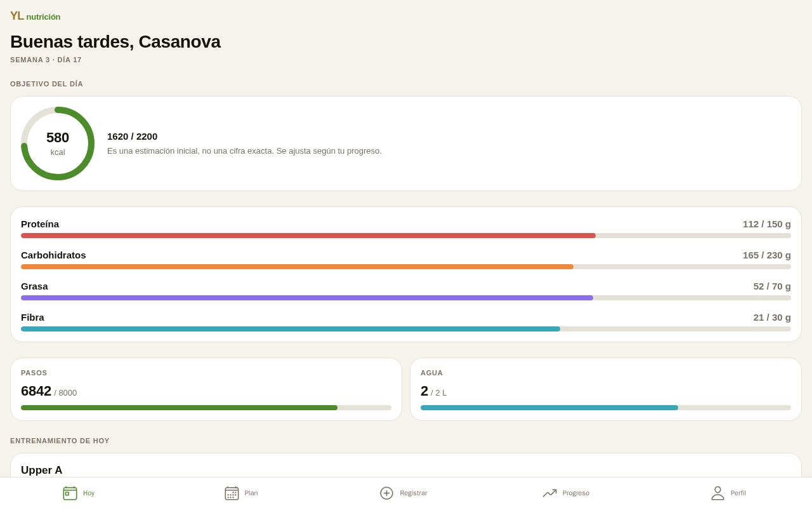
Task: Click the estimación inicial description text
Action: 244,151
